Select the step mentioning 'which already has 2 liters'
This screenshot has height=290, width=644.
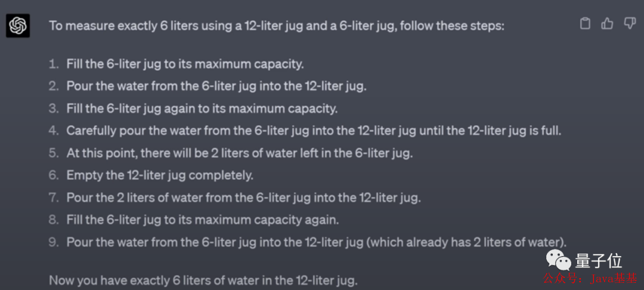[x=316, y=242]
